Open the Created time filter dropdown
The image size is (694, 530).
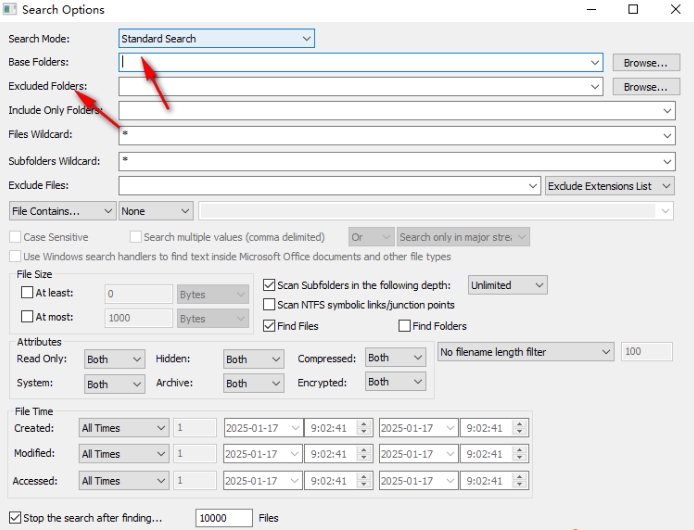(123, 428)
